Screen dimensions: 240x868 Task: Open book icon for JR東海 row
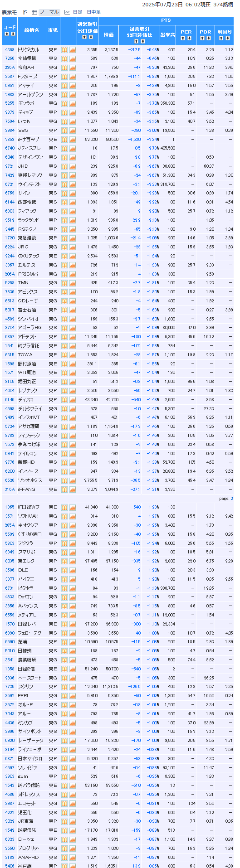pos(64,821)
